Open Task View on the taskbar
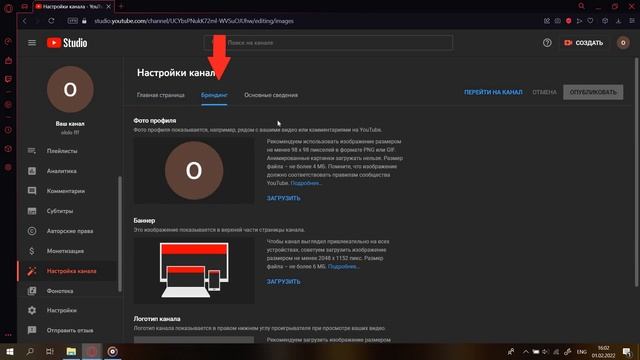Screen dimensions: 640x360 (x=50, y=351)
